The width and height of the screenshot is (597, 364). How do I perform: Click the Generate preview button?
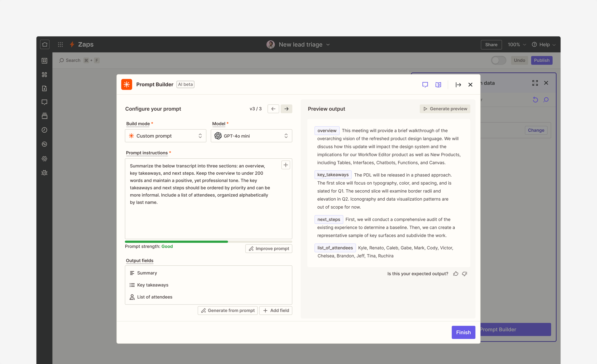point(445,109)
